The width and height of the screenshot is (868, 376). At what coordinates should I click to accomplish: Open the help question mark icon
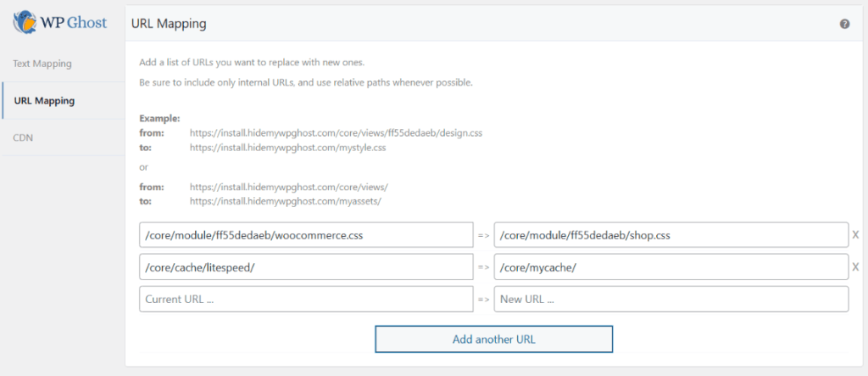(x=844, y=24)
